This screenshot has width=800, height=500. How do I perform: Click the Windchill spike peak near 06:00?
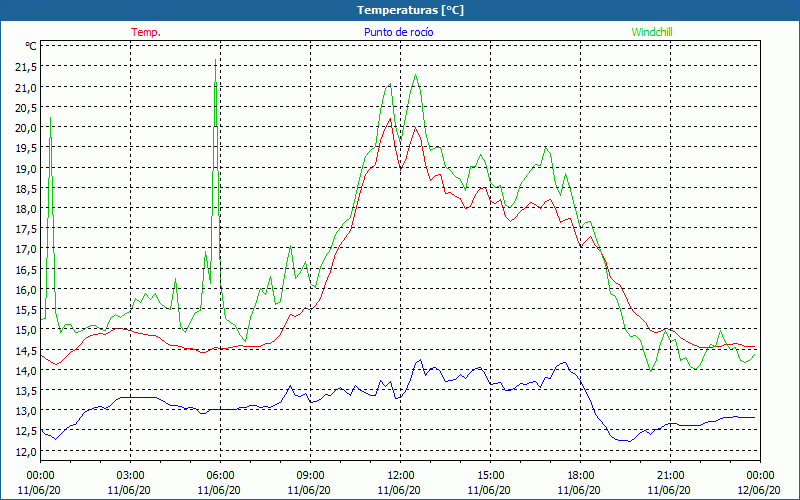coord(215,60)
